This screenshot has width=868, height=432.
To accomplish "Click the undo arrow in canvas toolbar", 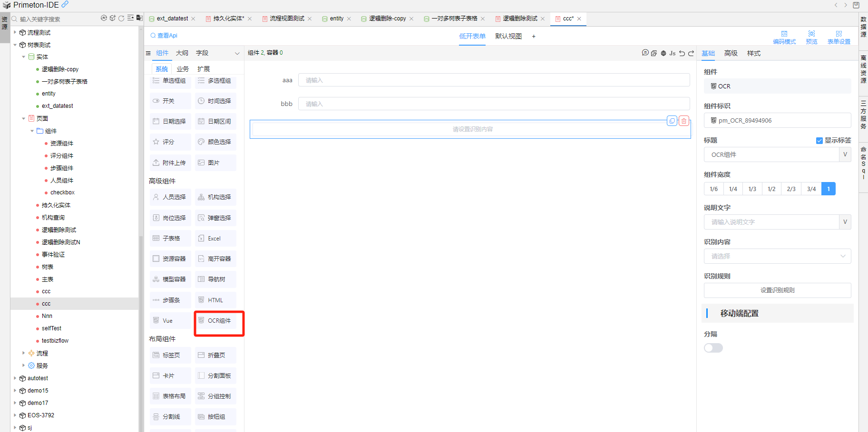I will pyautogui.click(x=682, y=53).
